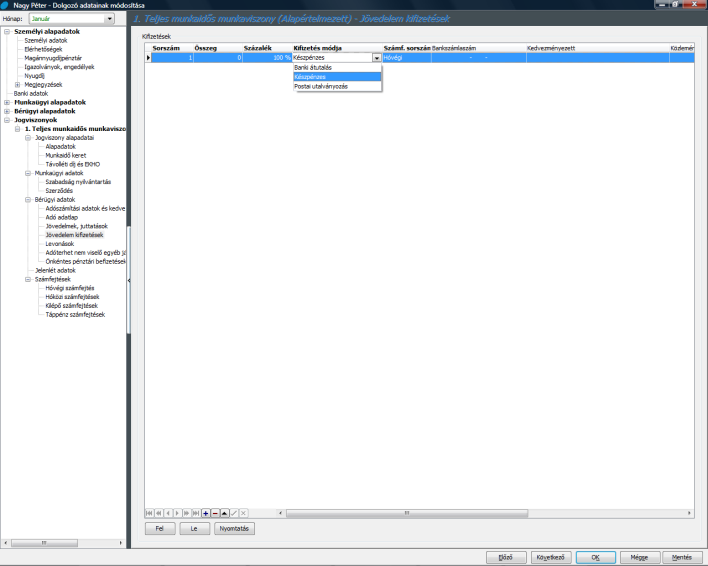This screenshot has height=566, width=708.
Task: Open Jövedelmek, juttatások tree item
Action: [77, 226]
